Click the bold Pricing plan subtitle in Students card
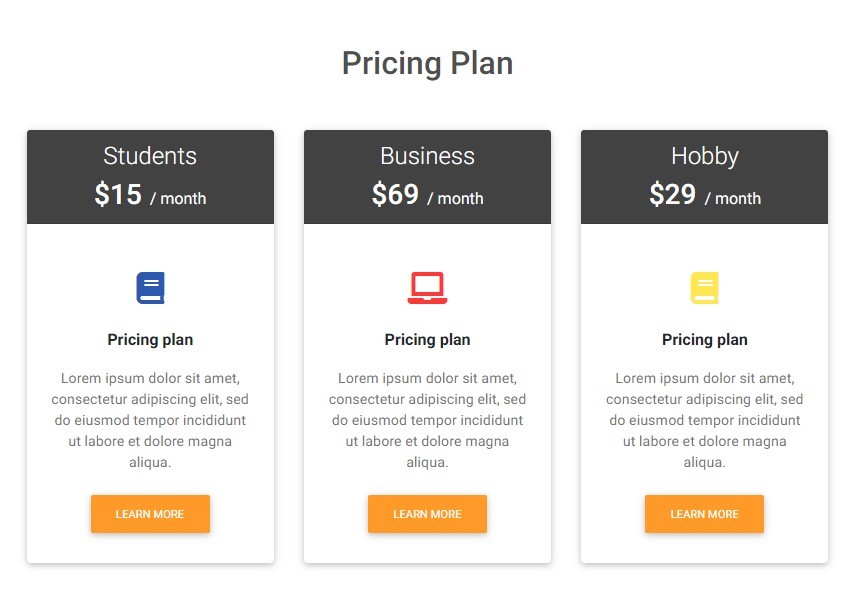Viewport: 854px width, 593px height. (x=150, y=340)
